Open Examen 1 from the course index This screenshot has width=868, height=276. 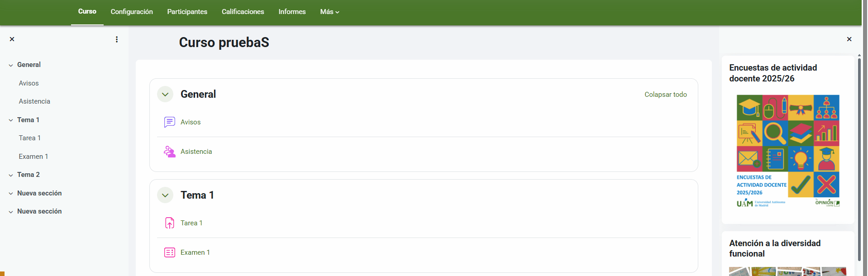[33, 157]
